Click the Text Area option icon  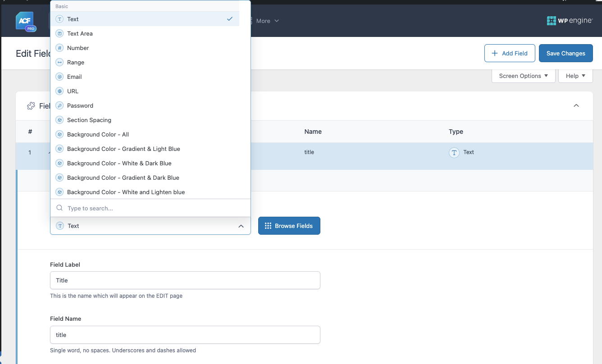[x=59, y=33]
